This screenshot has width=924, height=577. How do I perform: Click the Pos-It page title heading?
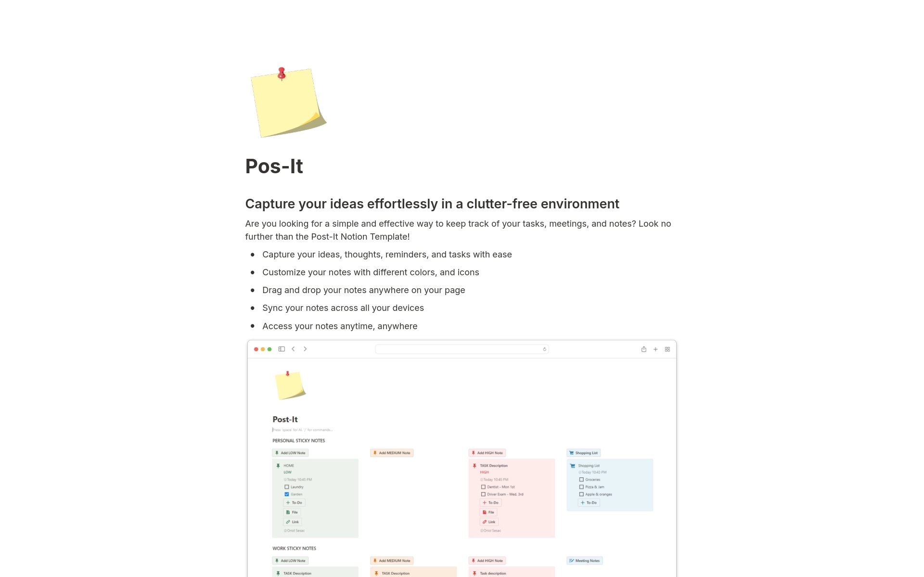click(x=274, y=166)
